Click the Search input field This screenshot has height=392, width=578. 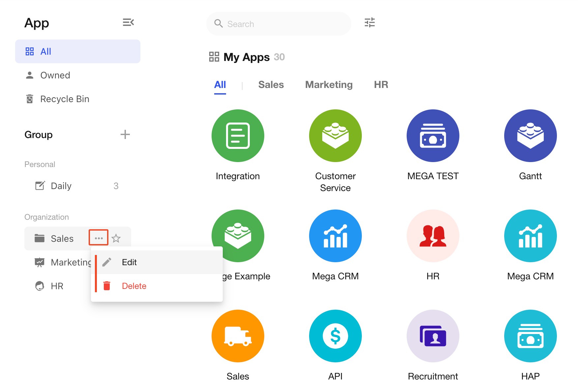[x=283, y=24]
